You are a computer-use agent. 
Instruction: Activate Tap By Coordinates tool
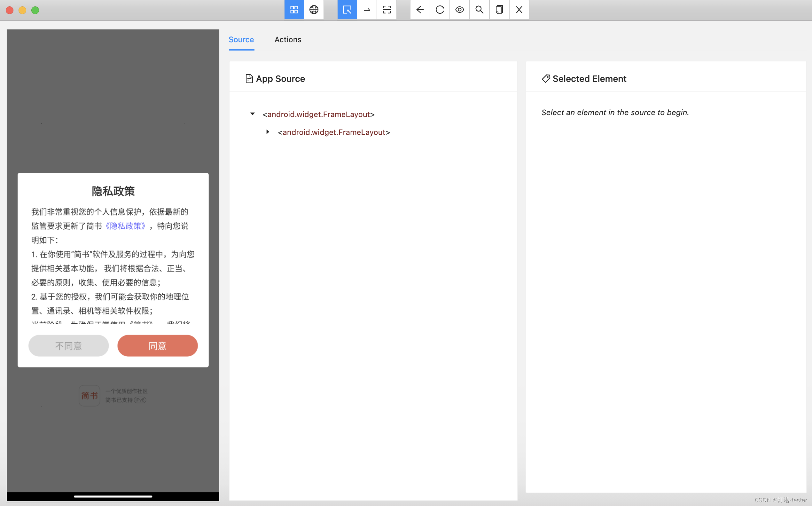386,10
